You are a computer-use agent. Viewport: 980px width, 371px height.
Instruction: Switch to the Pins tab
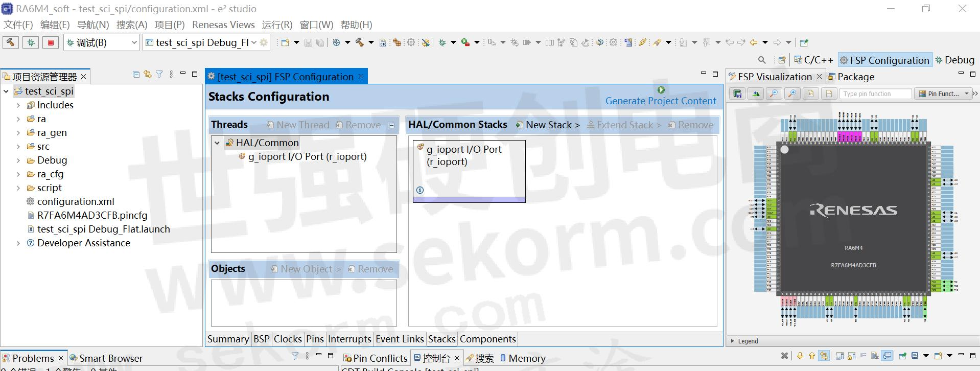point(315,339)
